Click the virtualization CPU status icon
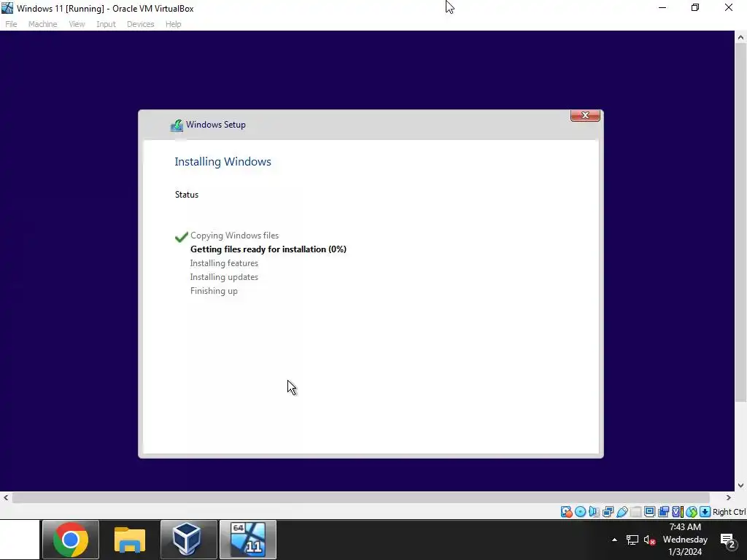This screenshot has height=560, width=747. coord(678,512)
